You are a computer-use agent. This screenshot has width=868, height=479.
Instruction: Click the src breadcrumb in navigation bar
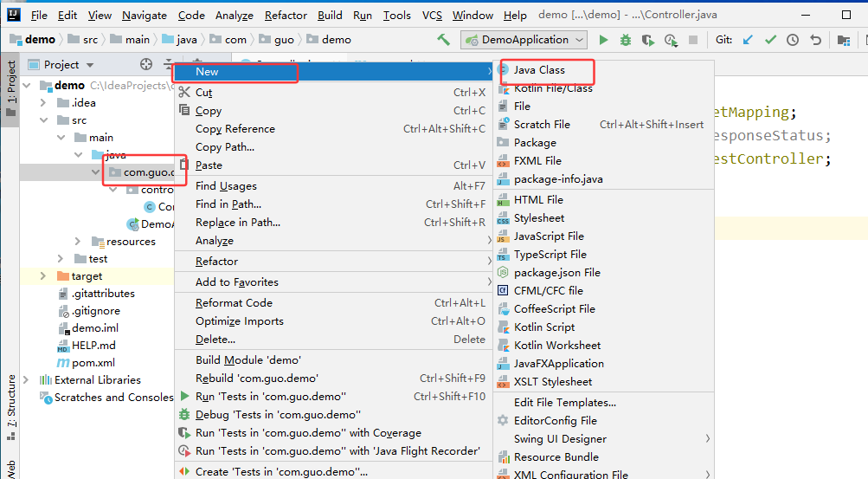click(83, 40)
